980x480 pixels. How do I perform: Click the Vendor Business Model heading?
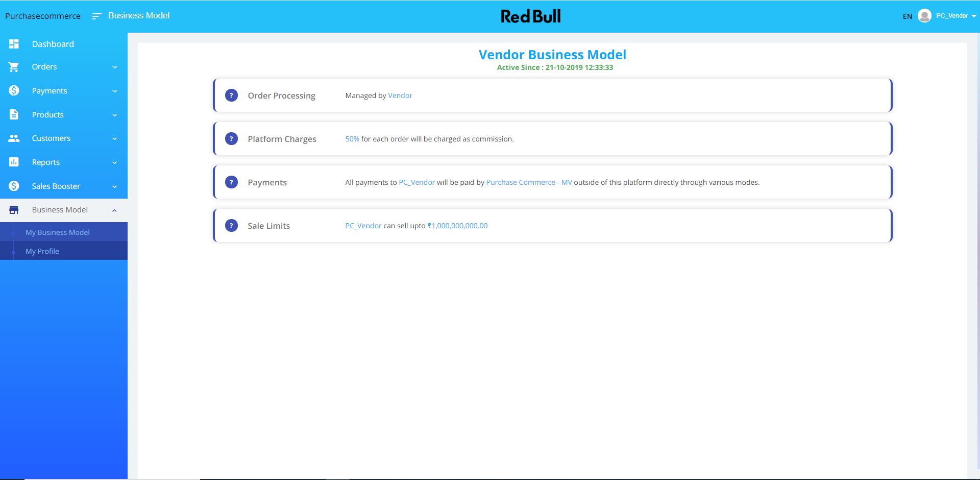(x=552, y=55)
